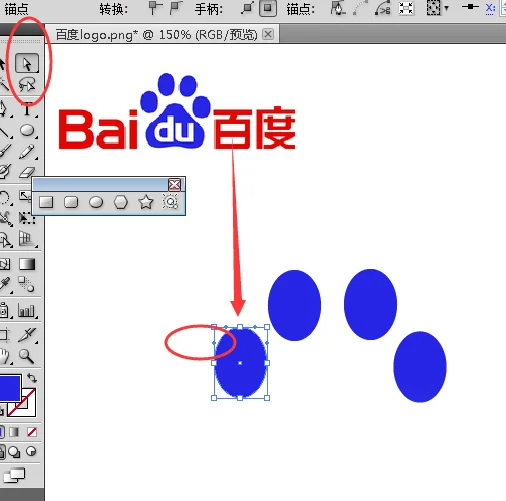Open the blue fill color swatch
Screen dimensions: 506x501
(10, 387)
